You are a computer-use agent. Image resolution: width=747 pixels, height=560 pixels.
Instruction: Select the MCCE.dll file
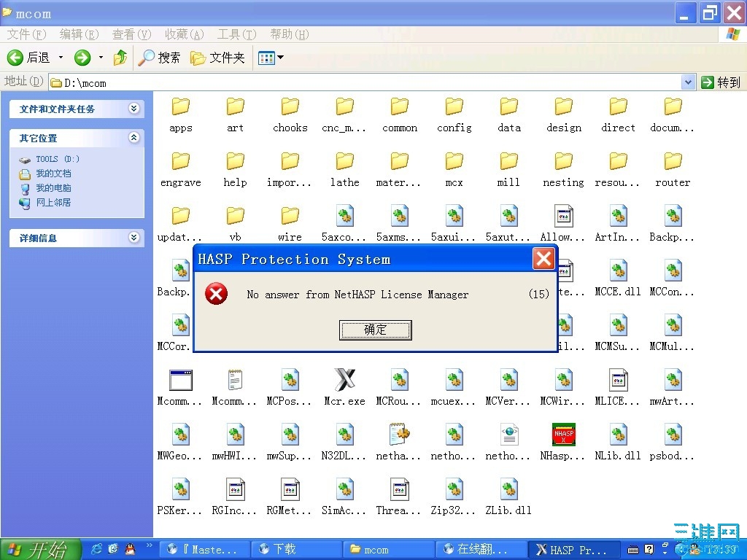(x=619, y=271)
